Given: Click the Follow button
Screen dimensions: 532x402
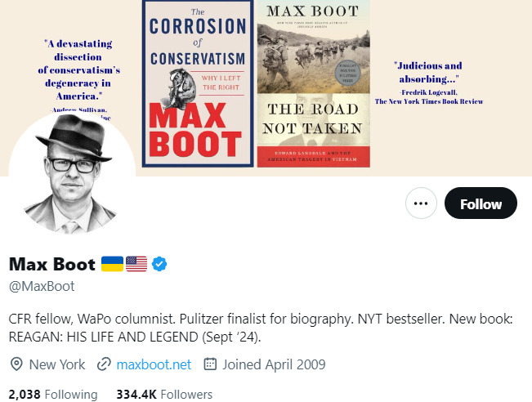Looking at the screenshot, I should point(481,203).
